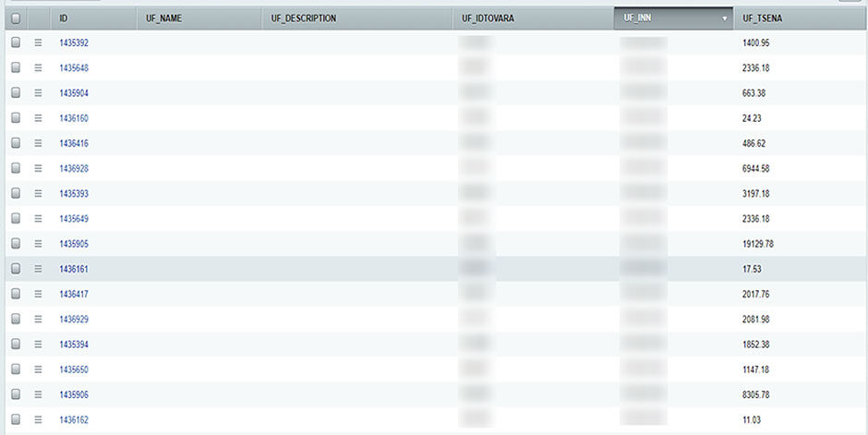Open record ID 1435905
The width and height of the screenshot is (868, 435).
tap(74, 244)
